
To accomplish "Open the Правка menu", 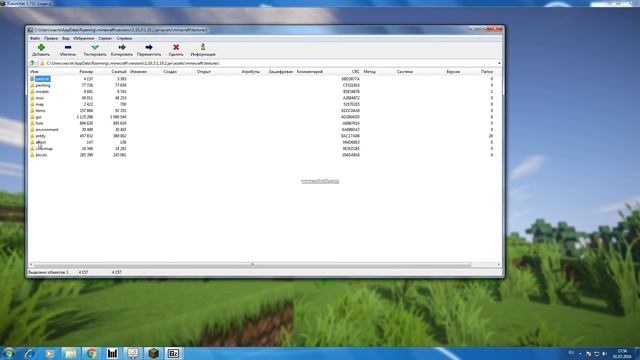I will click(51, 38).
